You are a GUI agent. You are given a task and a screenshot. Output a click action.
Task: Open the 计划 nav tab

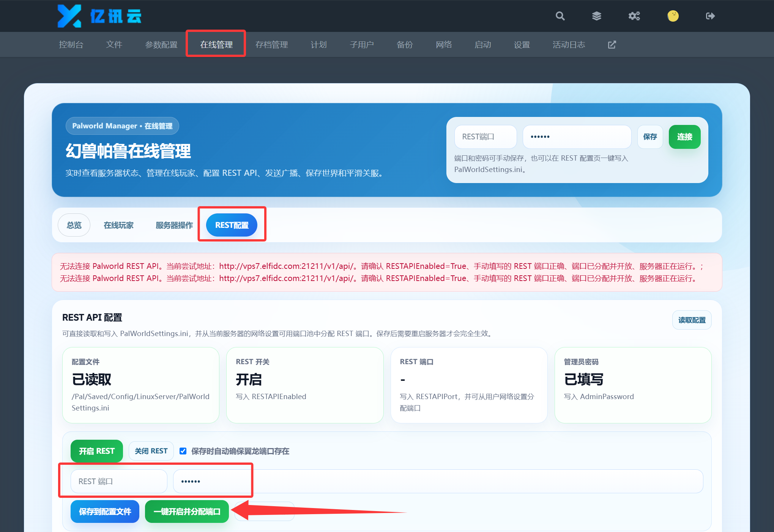click(x=318, y=45)
